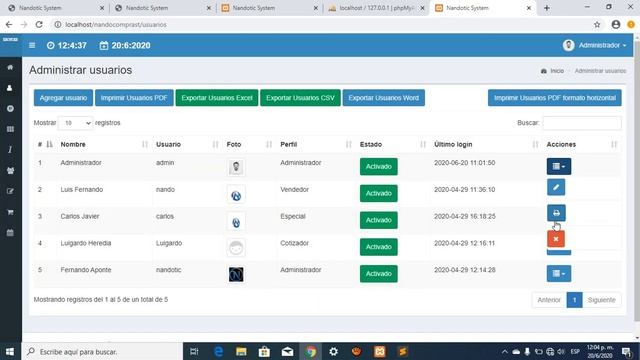The height and width of the screenshot is (360, 640).
Task: Click the print action button
Action: 556,213
